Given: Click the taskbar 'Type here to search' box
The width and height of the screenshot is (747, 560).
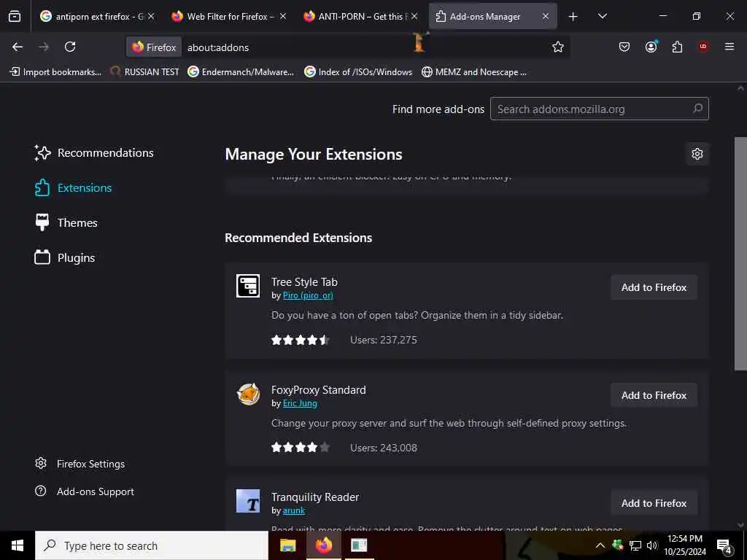Looking at the screenshot, I should tap(152, 545).
